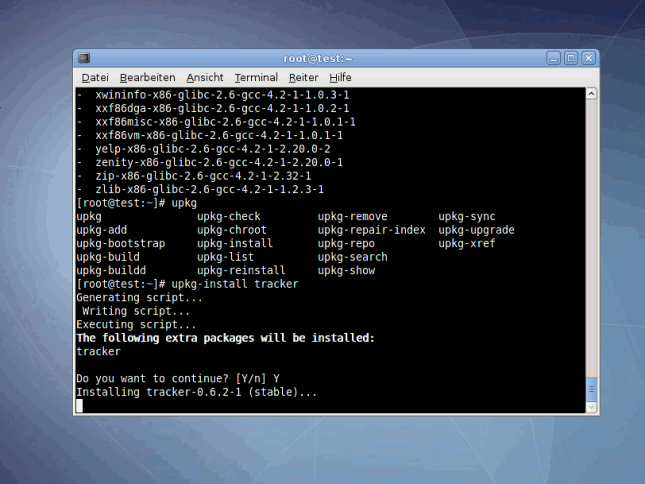Open the Bearbeiten menu
645x484 pixels.
point(147,77)
